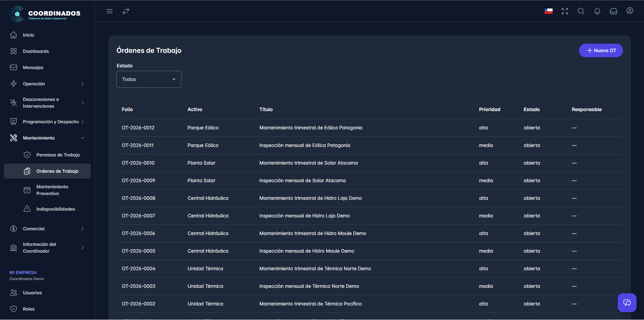Open the chat support floating button

(x=627, y=303)
